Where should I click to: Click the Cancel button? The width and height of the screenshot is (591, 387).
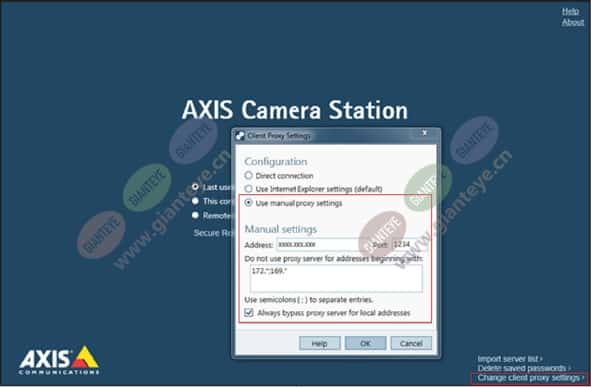pos(411,343)
